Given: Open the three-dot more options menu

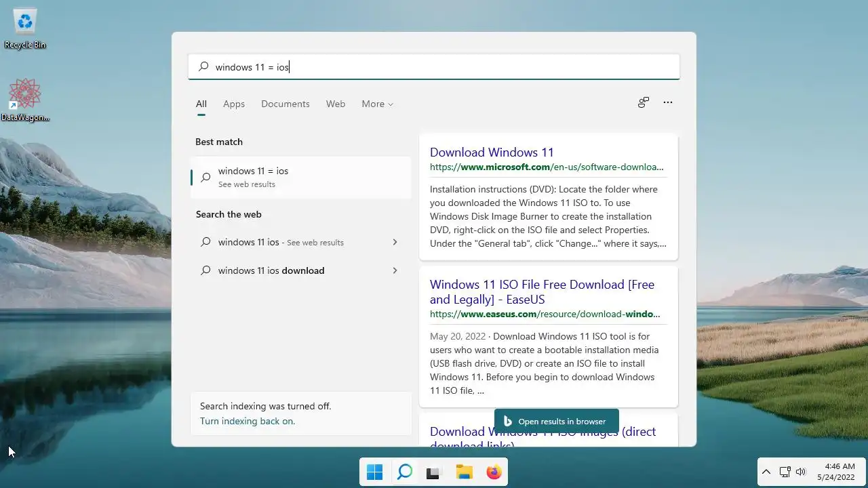Looking at the screenshot, I should click(x=668, y=102).
